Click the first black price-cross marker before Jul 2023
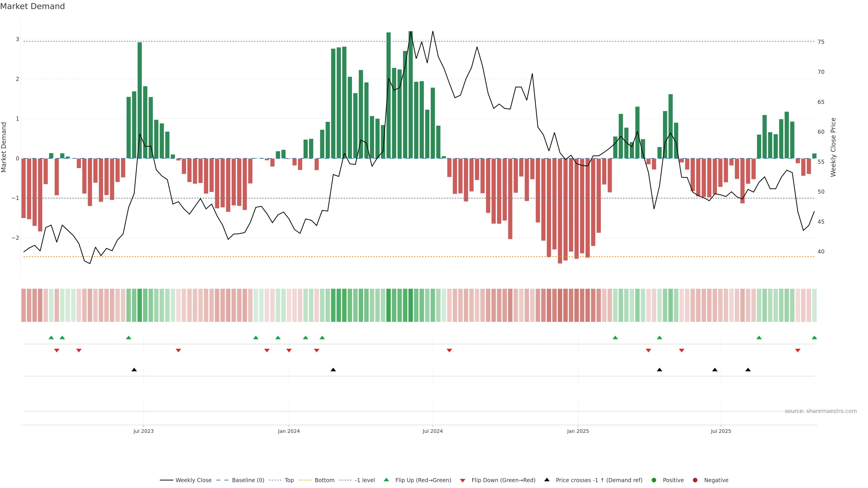The height and width of the screenshot is (488, 868). (x=134, y=369)
